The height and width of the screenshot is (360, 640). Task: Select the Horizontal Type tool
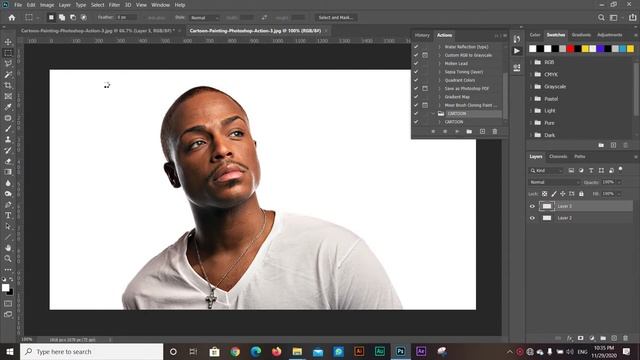coord(8,215)
